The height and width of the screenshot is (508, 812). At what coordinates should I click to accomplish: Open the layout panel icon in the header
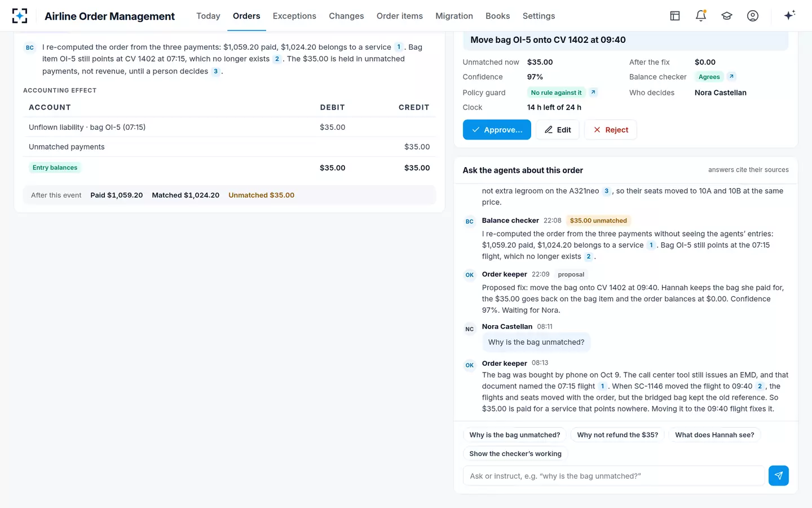tap(675, 16)
